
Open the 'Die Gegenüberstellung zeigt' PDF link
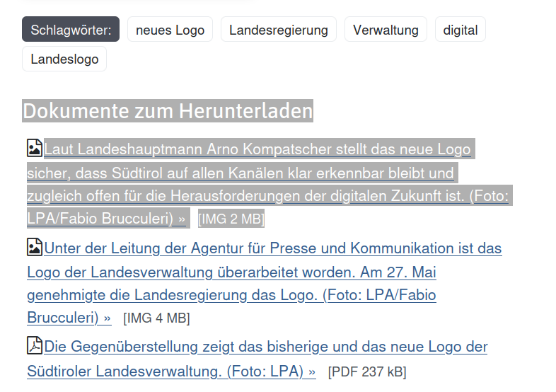257,359
